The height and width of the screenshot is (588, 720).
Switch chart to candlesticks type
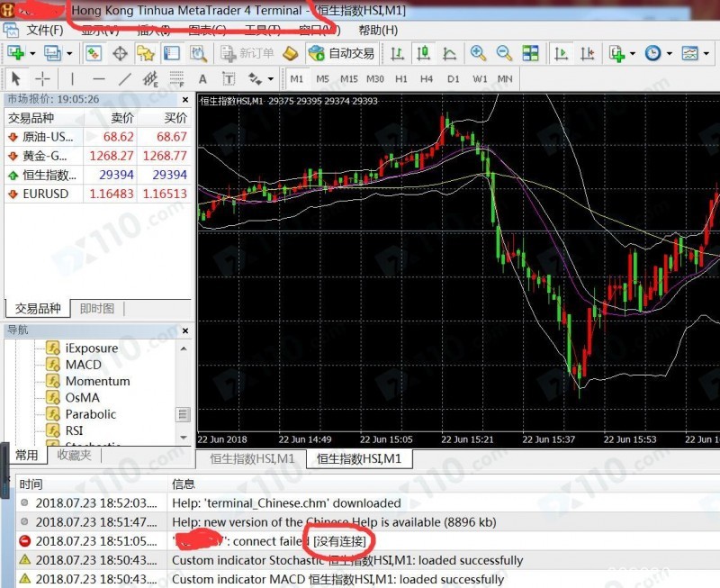423,54
